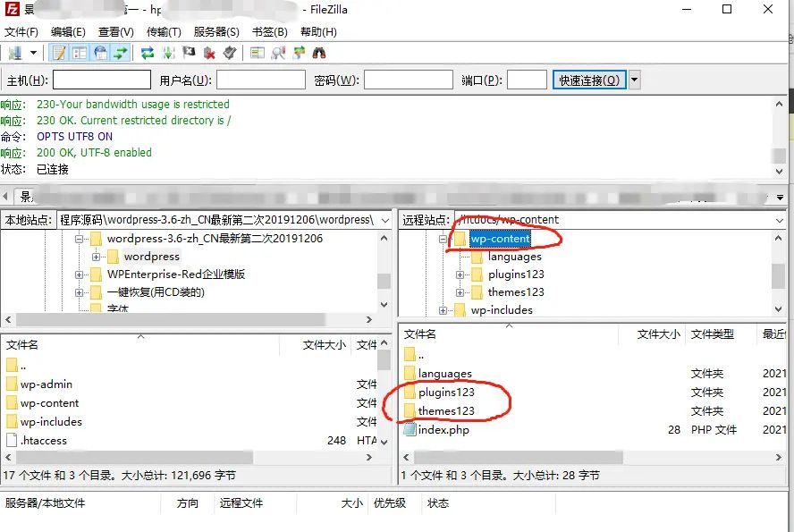This screenshot has width=794, height=532.
Task: Select wp-includes in local file list
Action: click(x=51, y=422)
